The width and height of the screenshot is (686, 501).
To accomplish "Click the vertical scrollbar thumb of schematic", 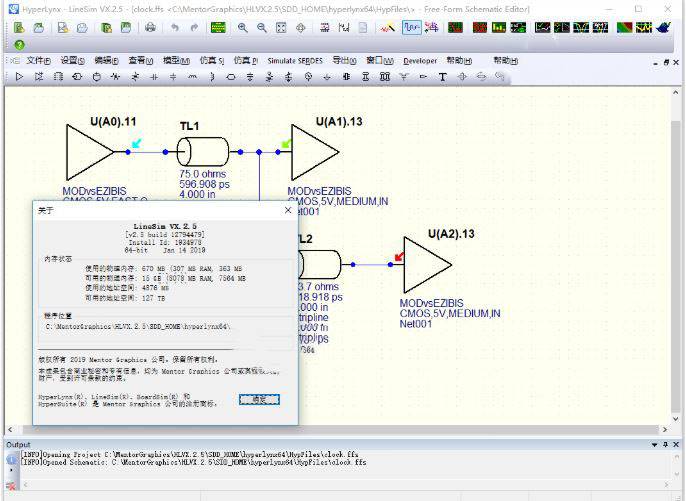I will click(x=676, y=265).
